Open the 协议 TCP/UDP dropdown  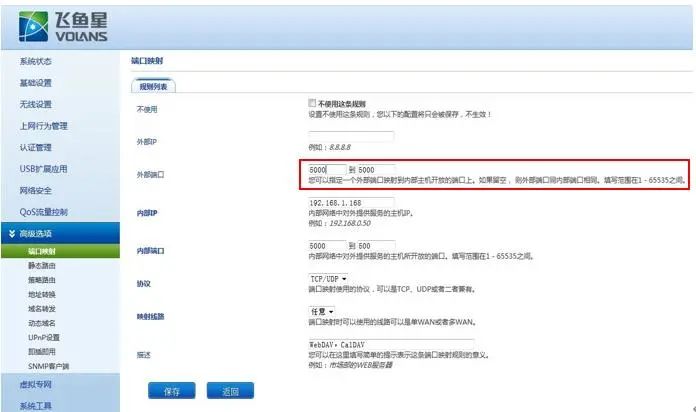click(x=328, y=279)
